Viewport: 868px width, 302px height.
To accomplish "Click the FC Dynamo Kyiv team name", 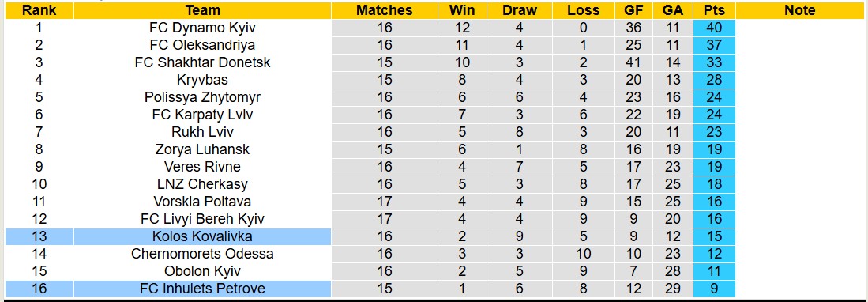I will (x=203, y=28).
